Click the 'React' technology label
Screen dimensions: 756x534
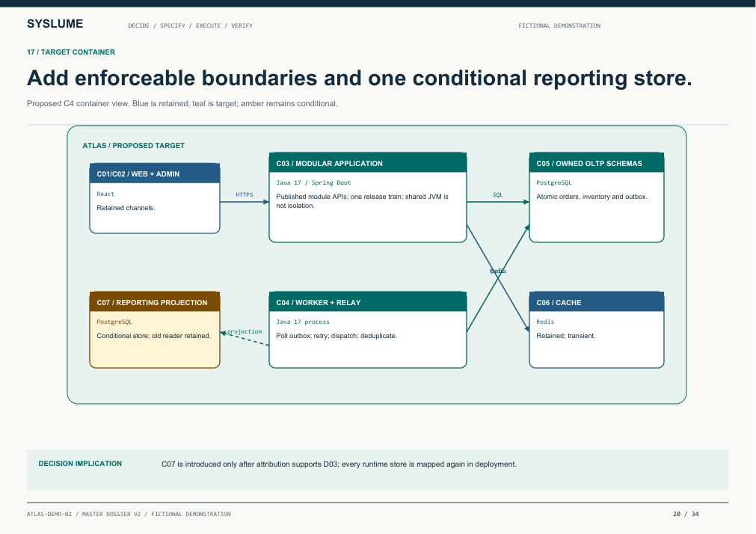[x=105, y=194]
